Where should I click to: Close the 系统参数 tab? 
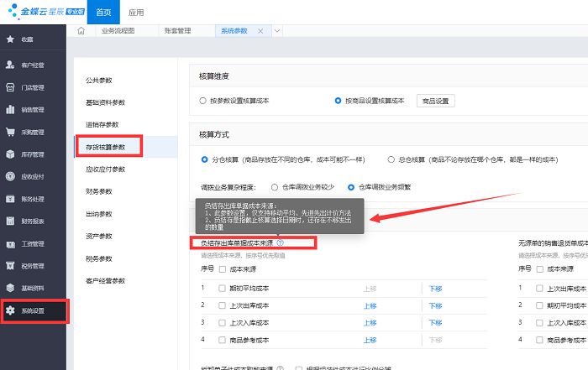260,31
